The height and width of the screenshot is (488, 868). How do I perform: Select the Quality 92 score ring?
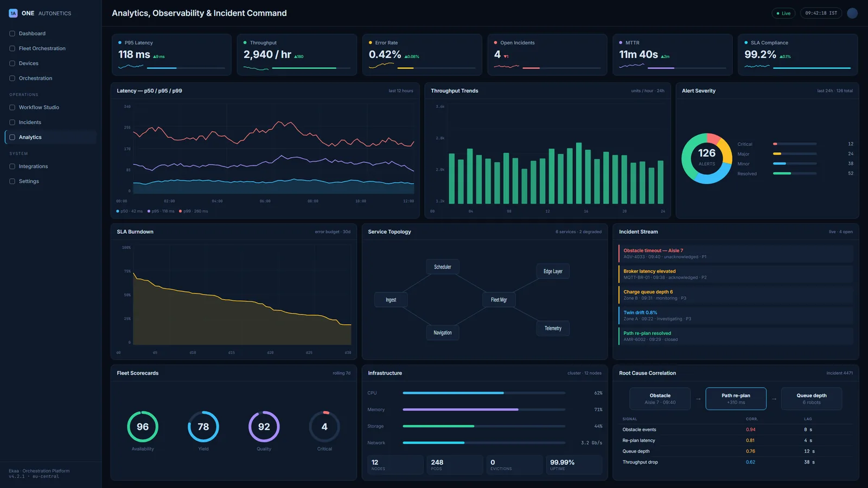click(264, 427)
